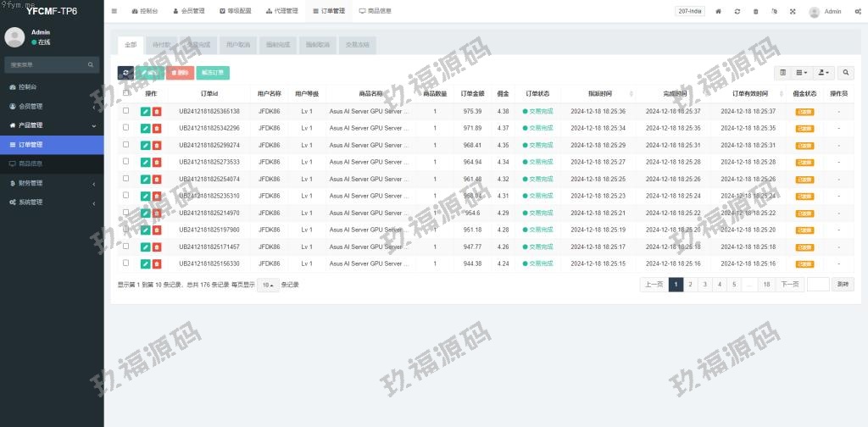Click the trash icon in top bar
The height and width of the screenshot is (427, 868).
click(755, 12)
